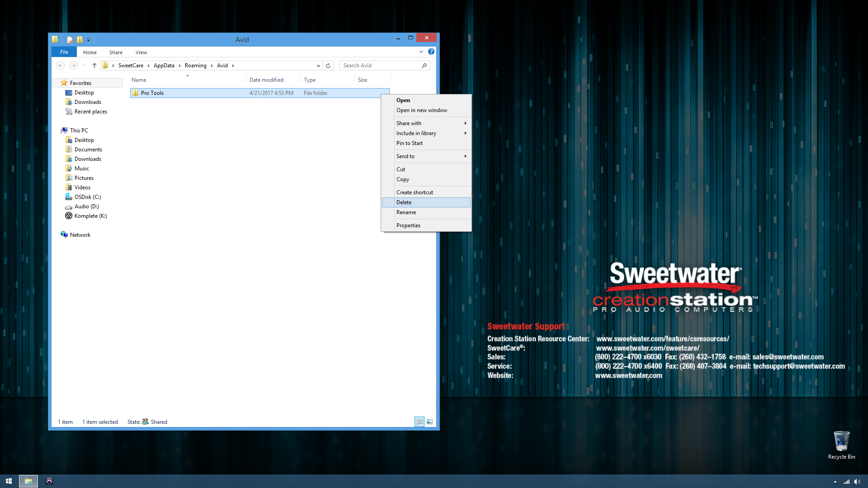868x488 pixels.
Task: Open recent locations dropdown arrow
Action: click(84, 66)
